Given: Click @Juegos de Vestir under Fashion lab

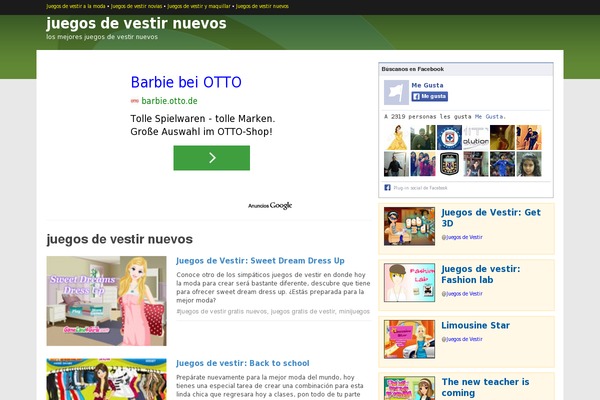Looking at the screenshot, I should click(462, 294).
